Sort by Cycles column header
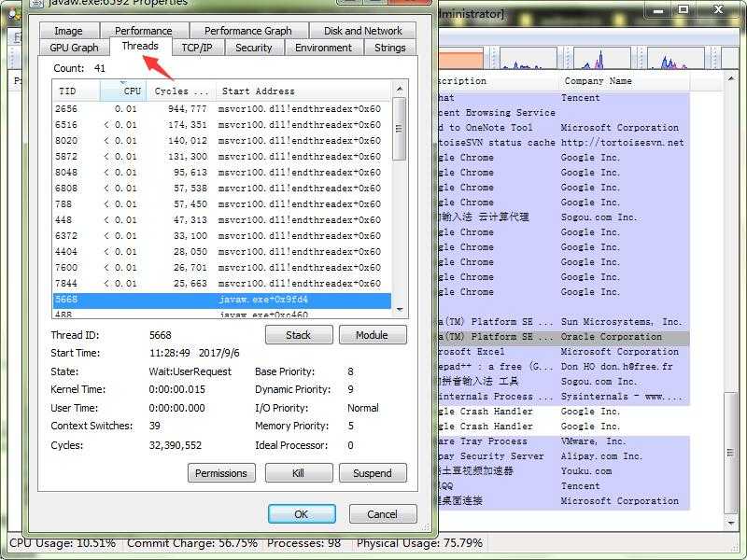 pos(181,91)
